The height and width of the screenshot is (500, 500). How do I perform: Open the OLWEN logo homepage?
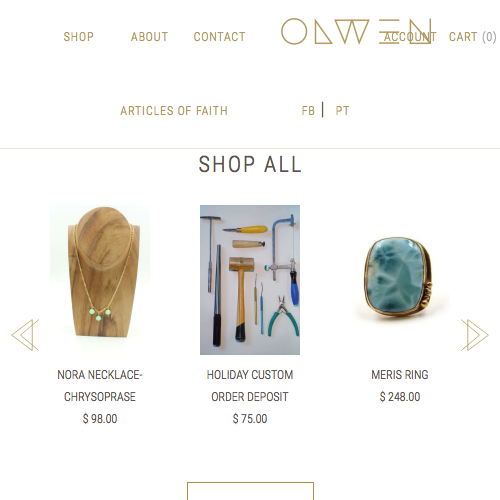click(x=356, y=31)
